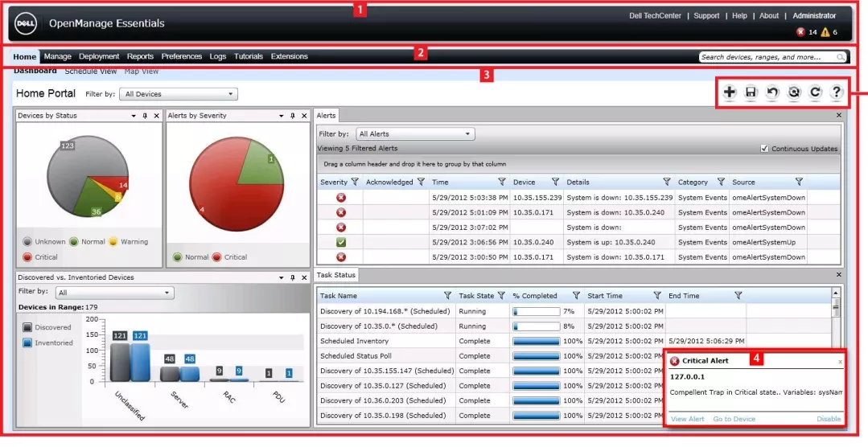Switch to the Map View tab
Screen dimensions: 868x447
pyautogui.click(x=141, y=72)
